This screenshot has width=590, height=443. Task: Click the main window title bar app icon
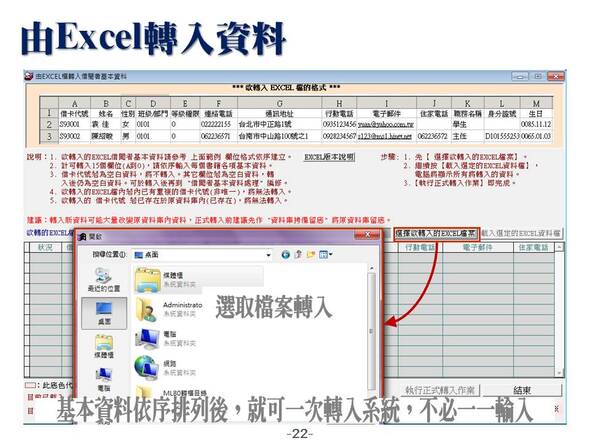[29, 76]
